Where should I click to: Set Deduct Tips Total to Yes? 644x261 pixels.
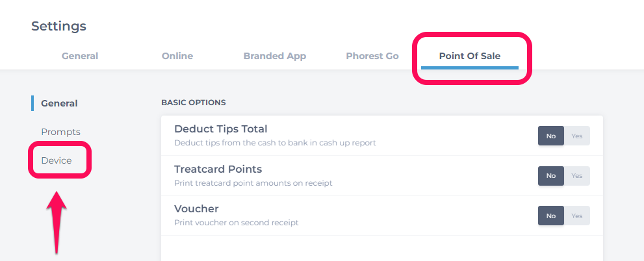(x=576, y=136)
